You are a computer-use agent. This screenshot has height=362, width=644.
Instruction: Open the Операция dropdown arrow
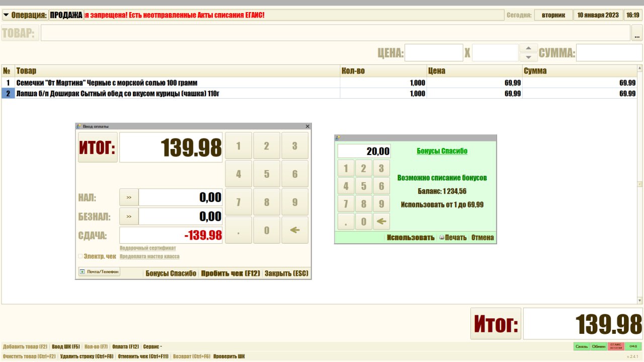tap(7, 15)
